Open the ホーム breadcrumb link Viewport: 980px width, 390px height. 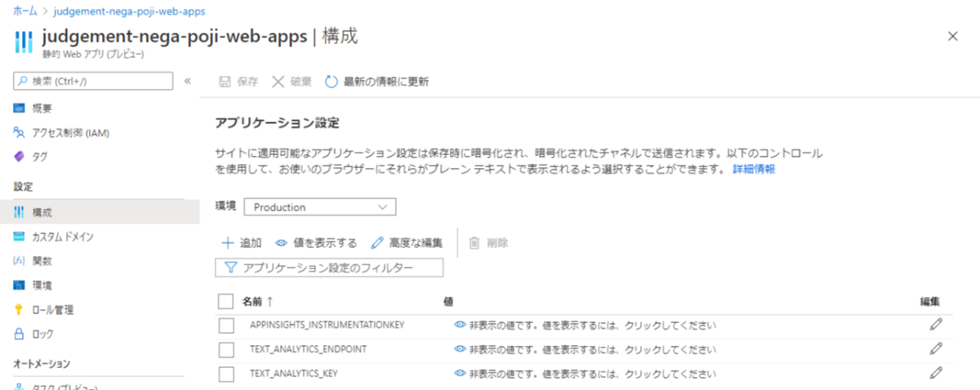click(25, 11)
